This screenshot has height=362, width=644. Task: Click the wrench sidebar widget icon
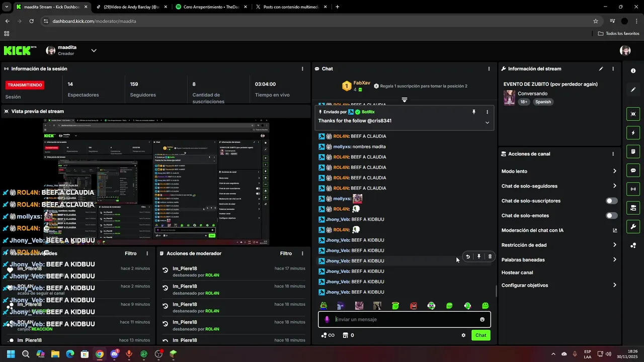point(633,226)
